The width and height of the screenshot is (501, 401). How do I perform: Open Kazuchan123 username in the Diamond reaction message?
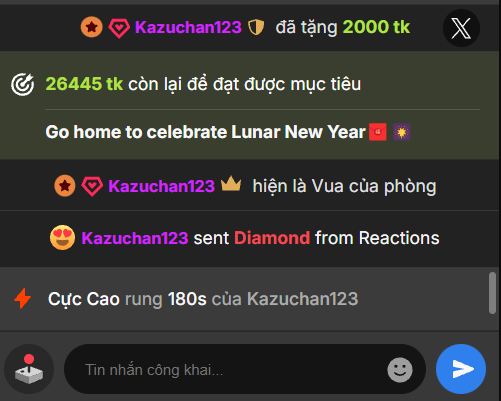[135, 238]
